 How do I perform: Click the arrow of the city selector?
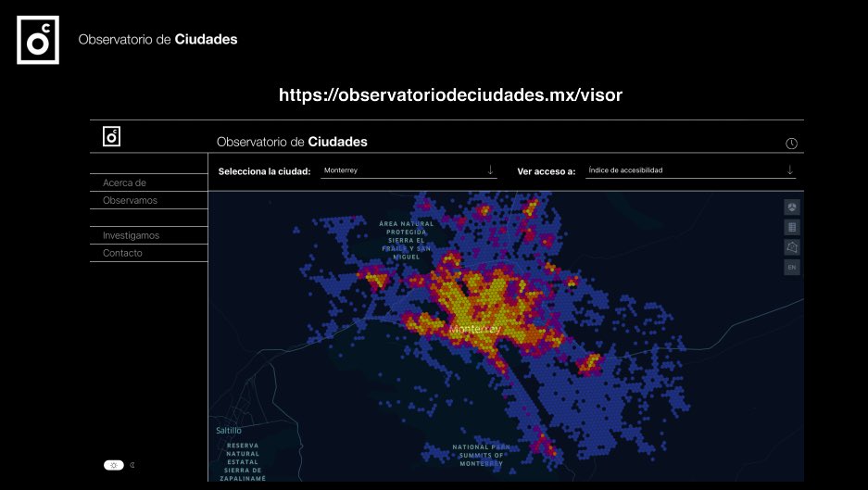pos(490,170)
